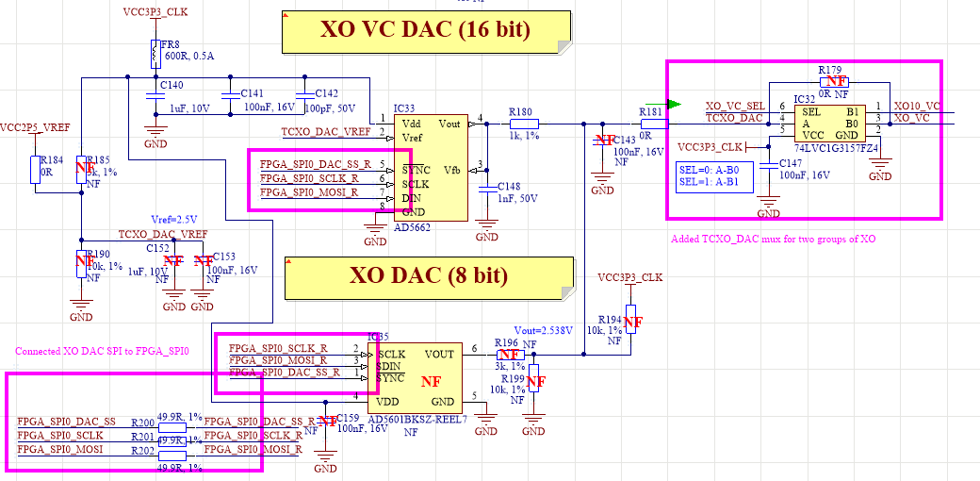The width and height of the screenshot is (980, 481).
Task: Click the XO10_VC output net label
Action: pyautogui.click(x=916, y=106)
